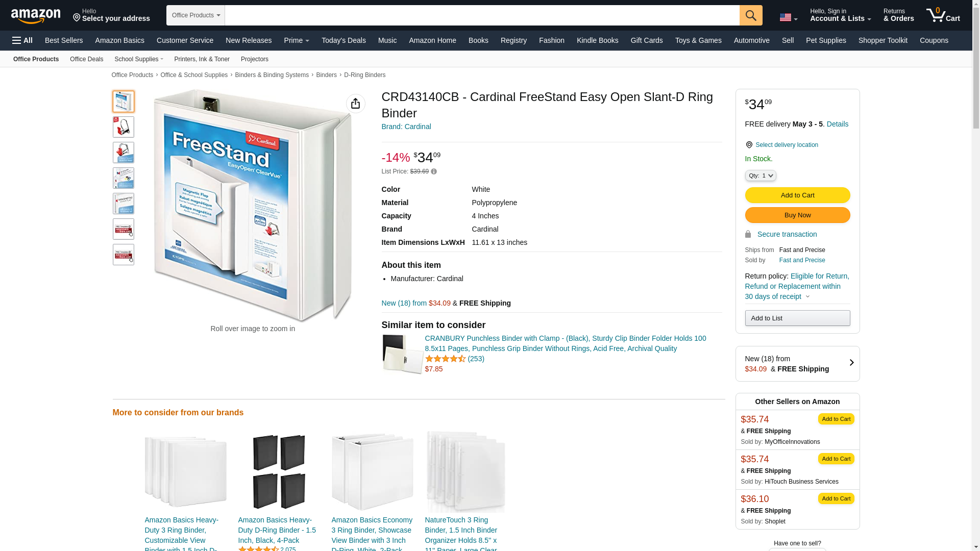
Task: Open the Office Products search category dropdown
Action: click(195, 15)
